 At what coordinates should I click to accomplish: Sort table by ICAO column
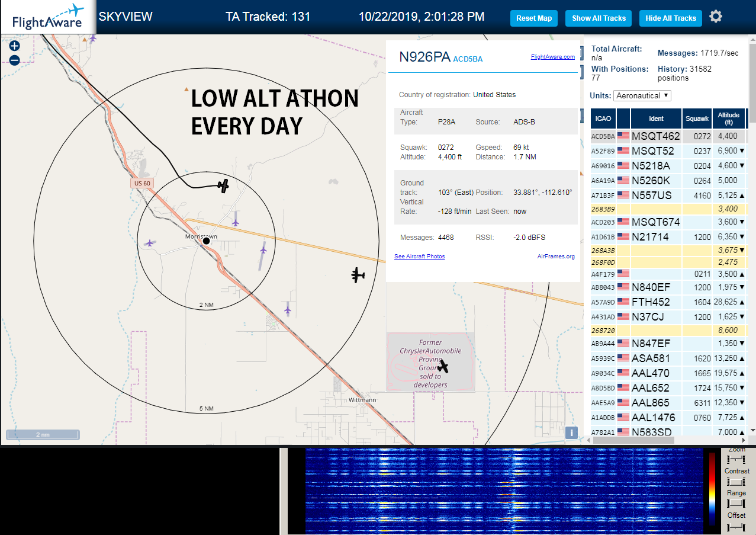pyautogui.click(x=603, y=118)
